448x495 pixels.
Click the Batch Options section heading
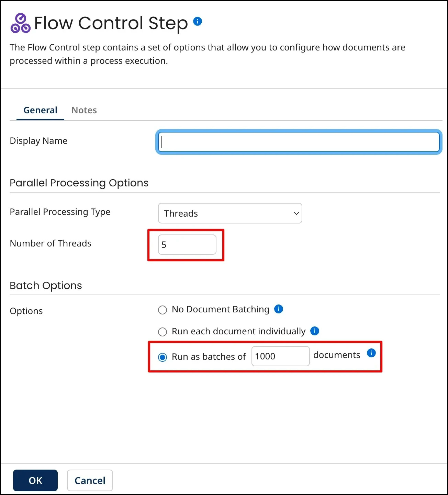click(x=46, y=285)
